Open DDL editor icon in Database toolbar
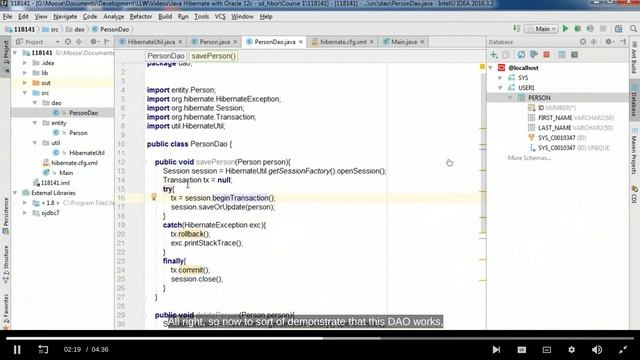The width and height of the screenshot is (640, 360). (575, 55)
